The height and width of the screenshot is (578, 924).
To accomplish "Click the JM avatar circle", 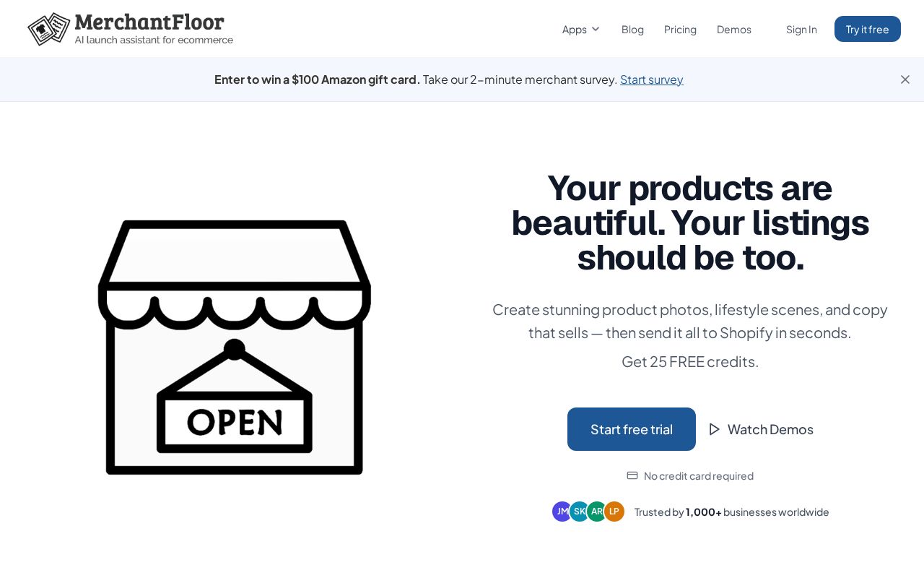I will click(561, 512).
